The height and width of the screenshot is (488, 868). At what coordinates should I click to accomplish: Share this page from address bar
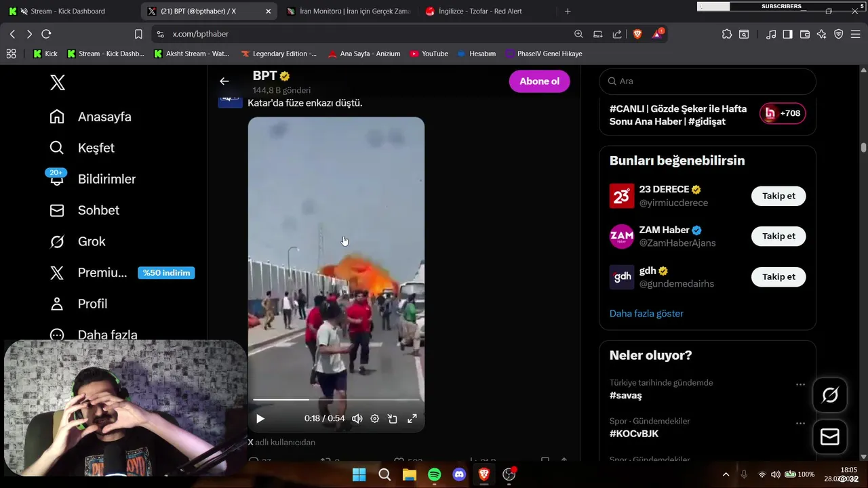point(617,34)
